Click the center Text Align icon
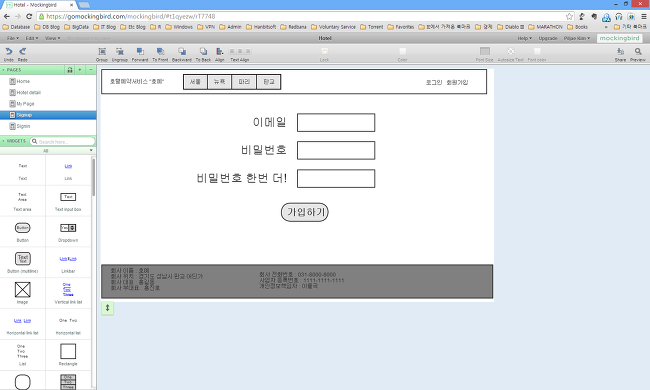 pos(240,51)
